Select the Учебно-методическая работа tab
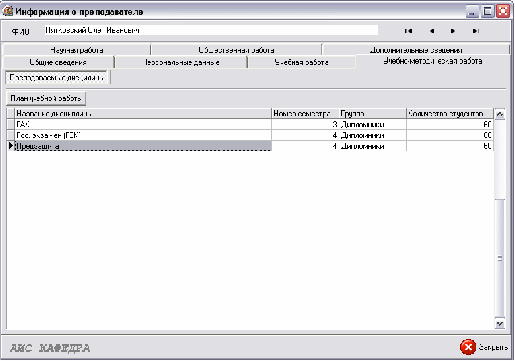The image size is (515, 361). coord(433,61)
